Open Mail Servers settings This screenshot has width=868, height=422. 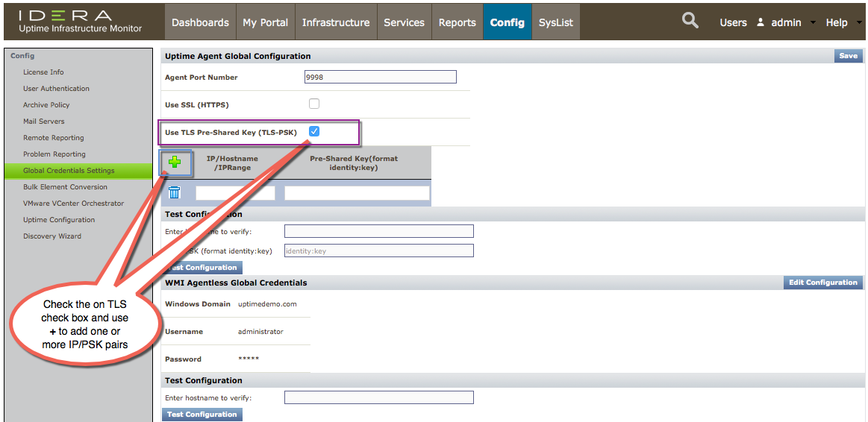coord(44,121)
